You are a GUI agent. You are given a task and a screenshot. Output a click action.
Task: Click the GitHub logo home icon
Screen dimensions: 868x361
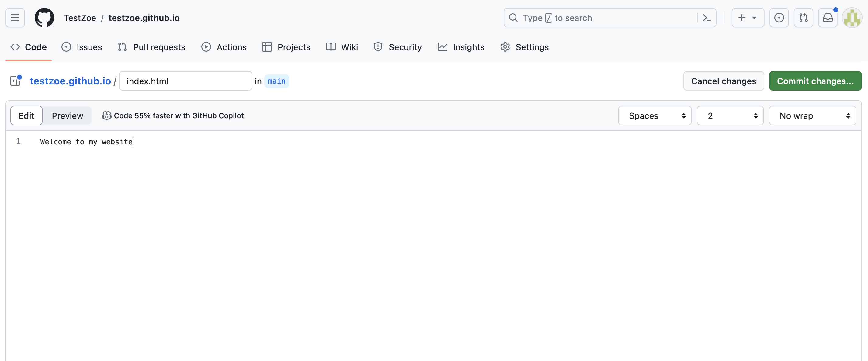(44, 18)
